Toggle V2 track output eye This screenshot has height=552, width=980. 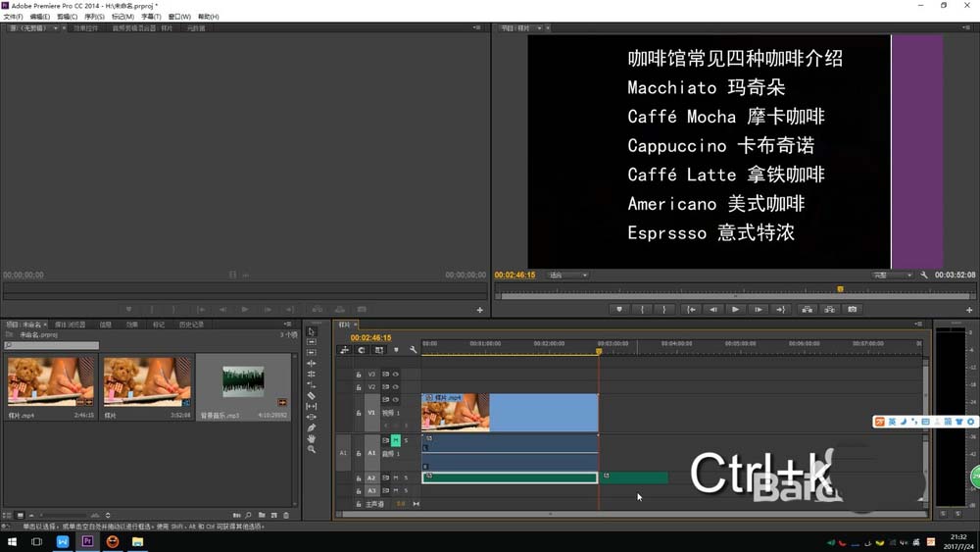[x=396, y=387]
